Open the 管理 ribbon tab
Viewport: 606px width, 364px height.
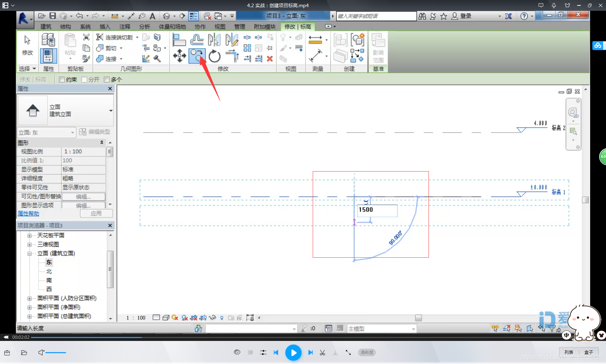(240, 27)
